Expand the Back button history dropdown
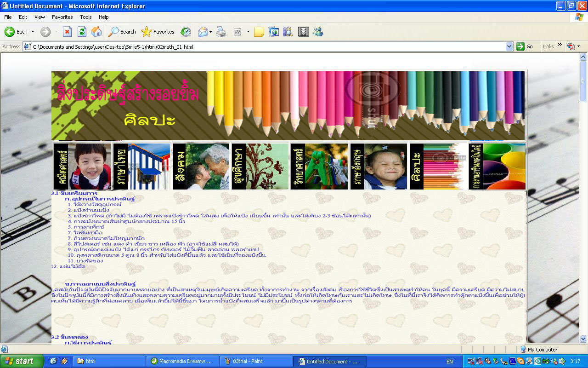This screenshot has height=368, width=588. click(x=33, y=32)
